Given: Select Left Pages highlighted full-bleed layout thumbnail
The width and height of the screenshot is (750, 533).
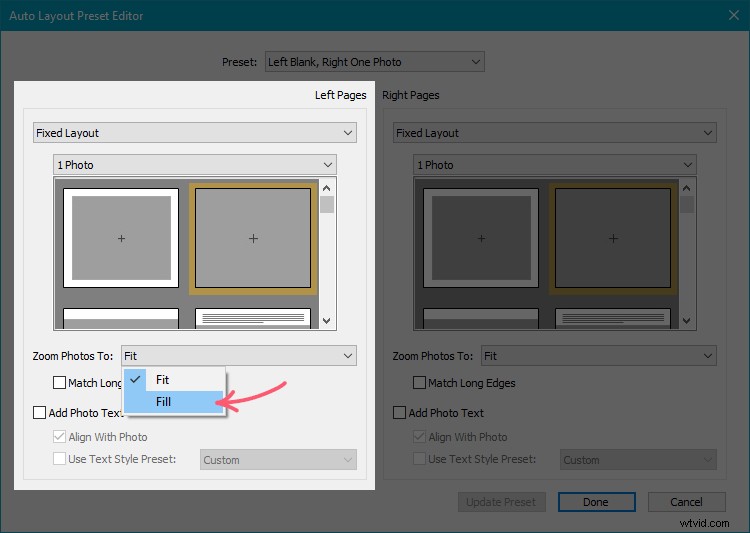Looking at the screenshot, I should (253, 238).
